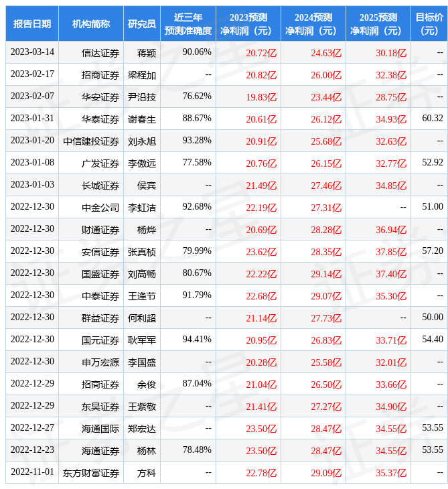Image resolution: width=448 pixels, height=489 pixels.
Task: Click the 36.94亿 forecast value
Action: pos(391,230)
